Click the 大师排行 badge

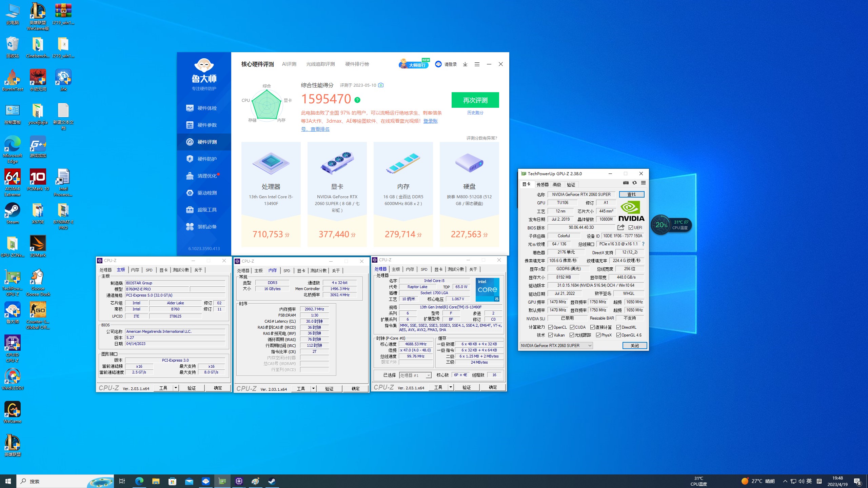click(x=414, y=64)
